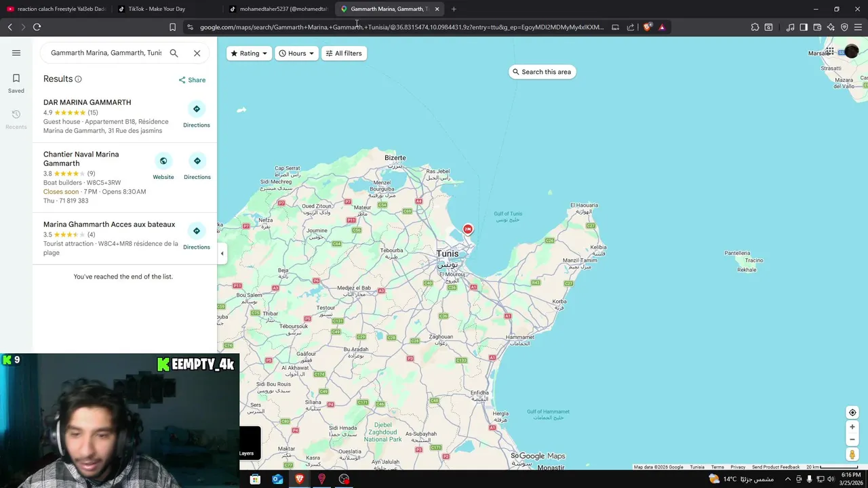Click Send Product Feedback link

click(776, 467)
